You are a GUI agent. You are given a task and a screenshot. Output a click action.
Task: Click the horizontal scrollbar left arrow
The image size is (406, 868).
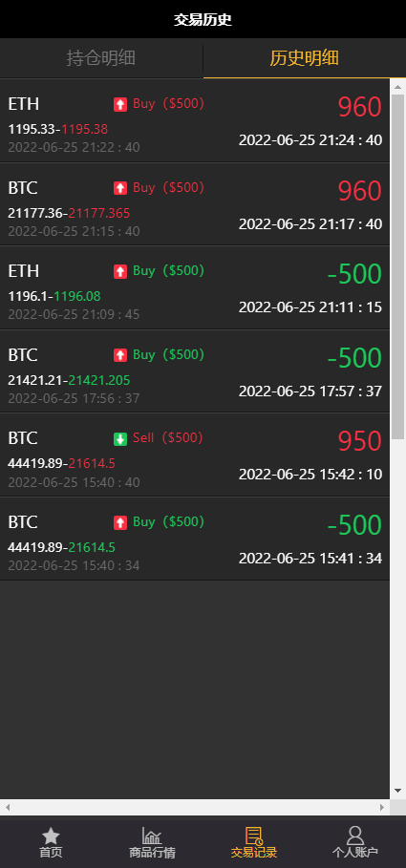tap(8, 807)
